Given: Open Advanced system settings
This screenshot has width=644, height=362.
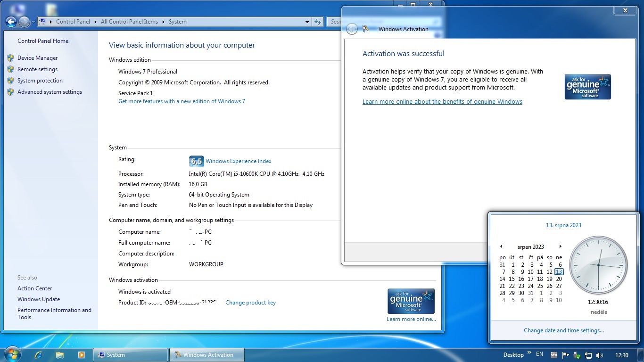Looking at the screenshot, I should click(x=50, y=92).
